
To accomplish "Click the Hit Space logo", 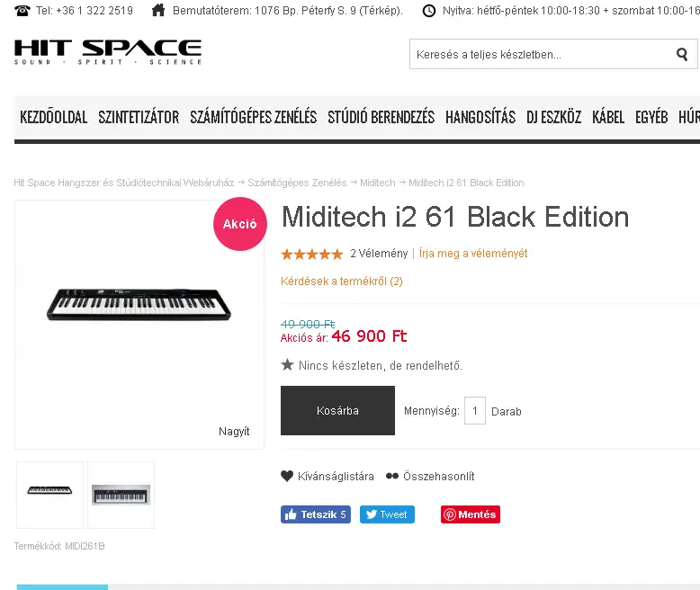I will [108, 52].
